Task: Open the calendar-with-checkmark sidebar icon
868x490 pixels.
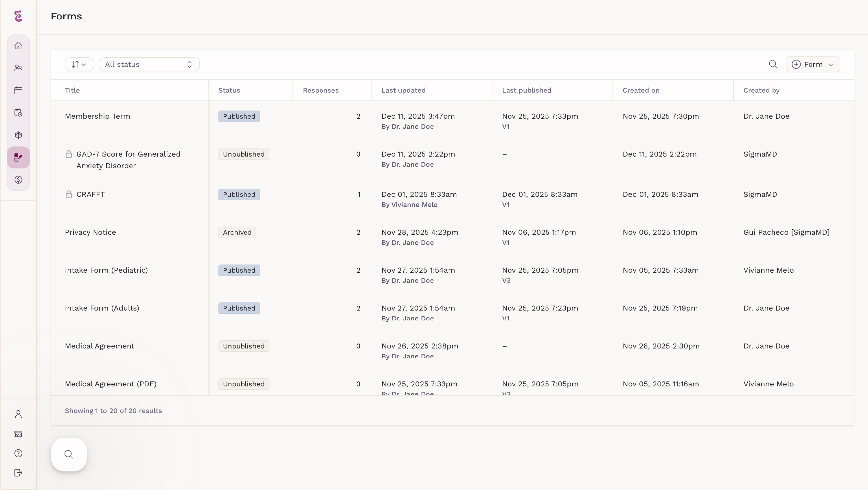Action: 19,113
